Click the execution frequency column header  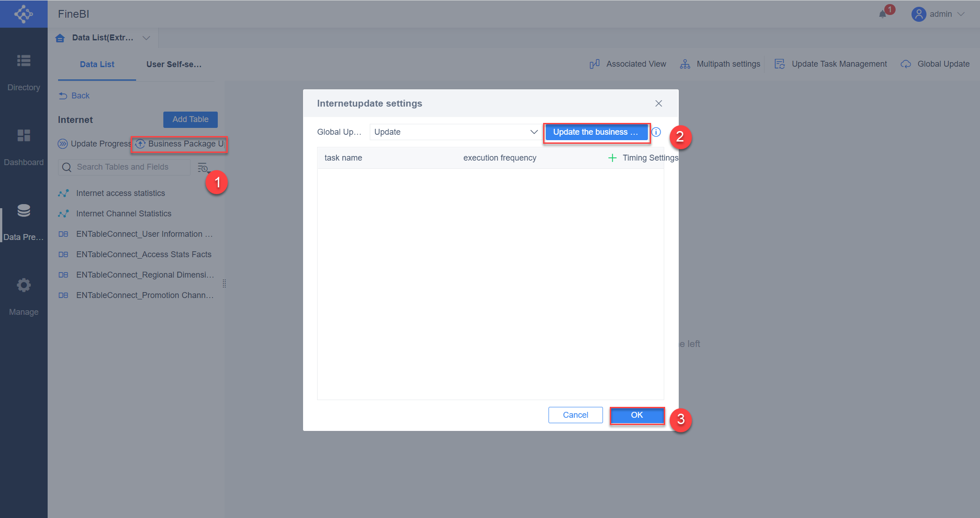pyautogui.click(x=500, y=158)
